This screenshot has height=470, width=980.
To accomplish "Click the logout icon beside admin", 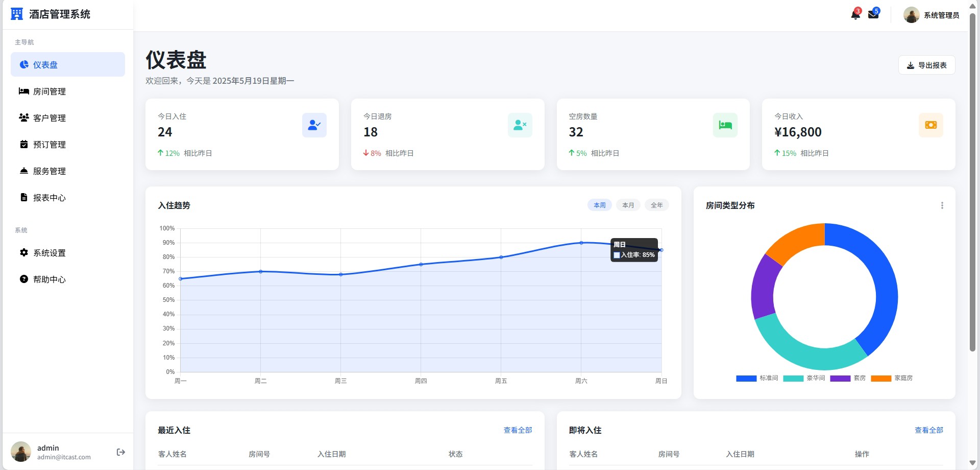I will click(x=121, y=452).
